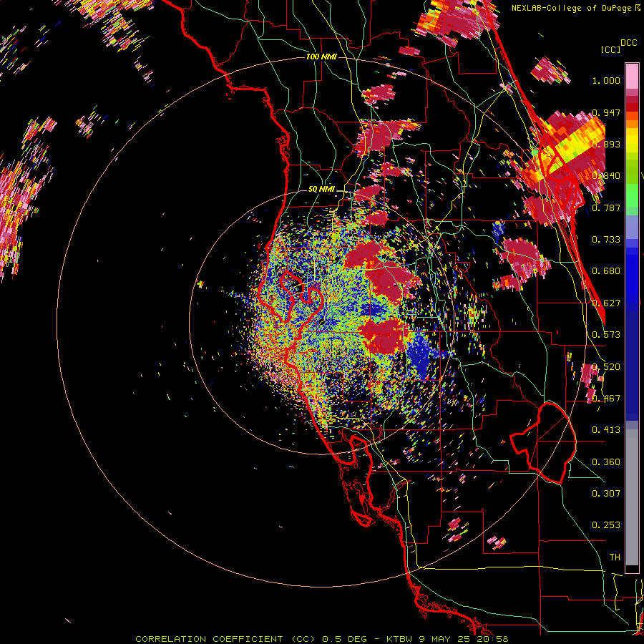The height and width of the screenshot is (644, 644).
Task: Click the 100 NMI range ring label
Action: pos(321,57)
